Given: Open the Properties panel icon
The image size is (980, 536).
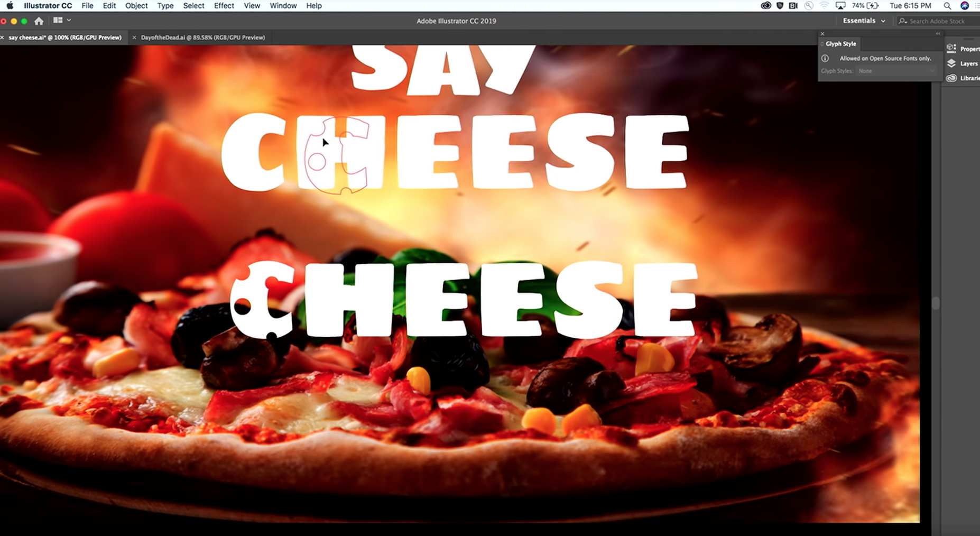Looking at the screenshot, I should [x=951, y=49].
